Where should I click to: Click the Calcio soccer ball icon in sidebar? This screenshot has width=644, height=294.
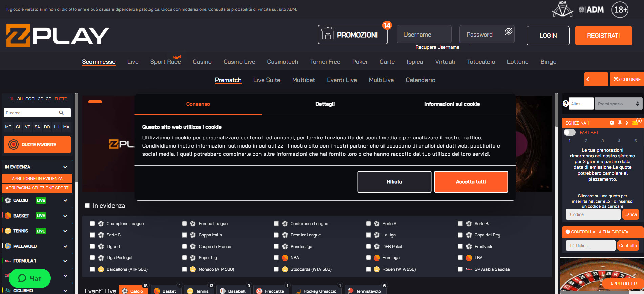click(x=8, y=200)
